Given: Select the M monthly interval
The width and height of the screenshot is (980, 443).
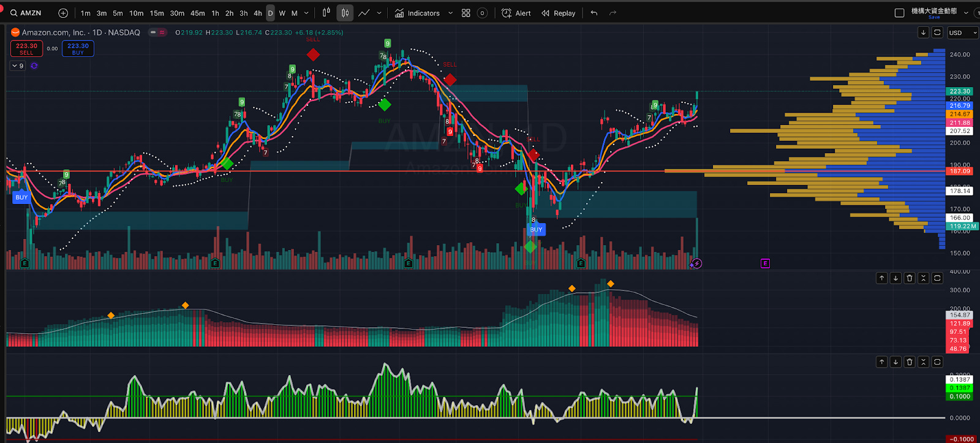Looking at the screenshot, I should (295, 13).
